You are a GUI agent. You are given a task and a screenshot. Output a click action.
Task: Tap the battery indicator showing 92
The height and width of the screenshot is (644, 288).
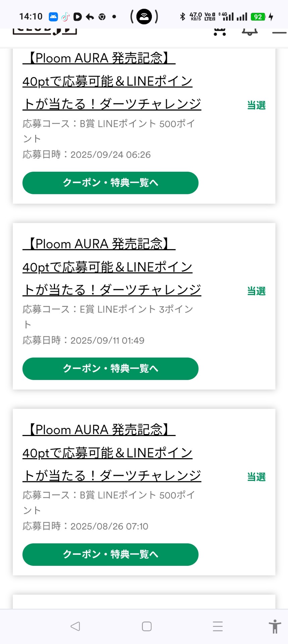point(258,16)
